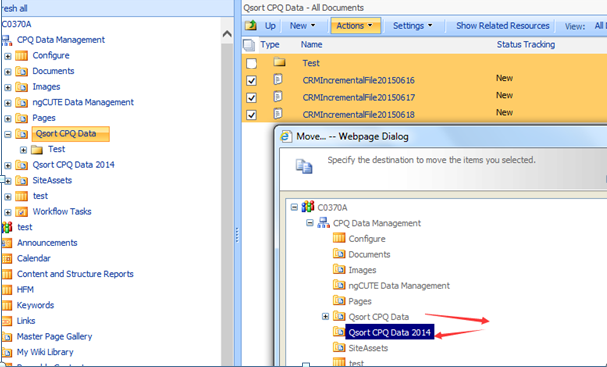The width and height of the screenshot is (607, 367).
Task: Collapse CPQ Data Management in Move dialog
Action: click(310, 223)
